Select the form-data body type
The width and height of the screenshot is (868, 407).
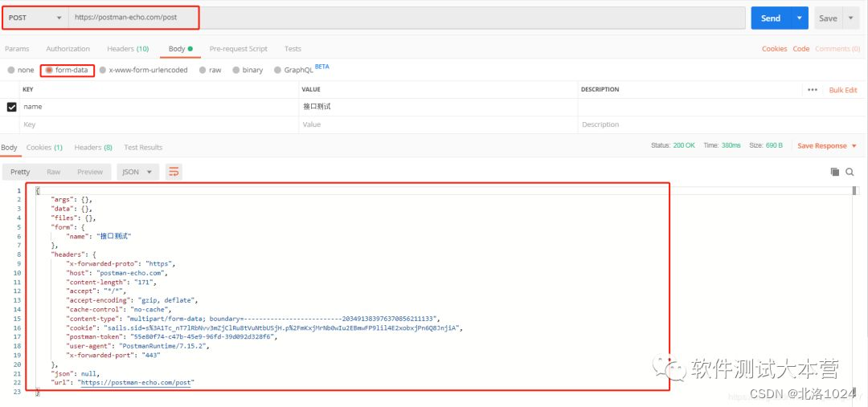pyautogui.click(x=67, y=70)
